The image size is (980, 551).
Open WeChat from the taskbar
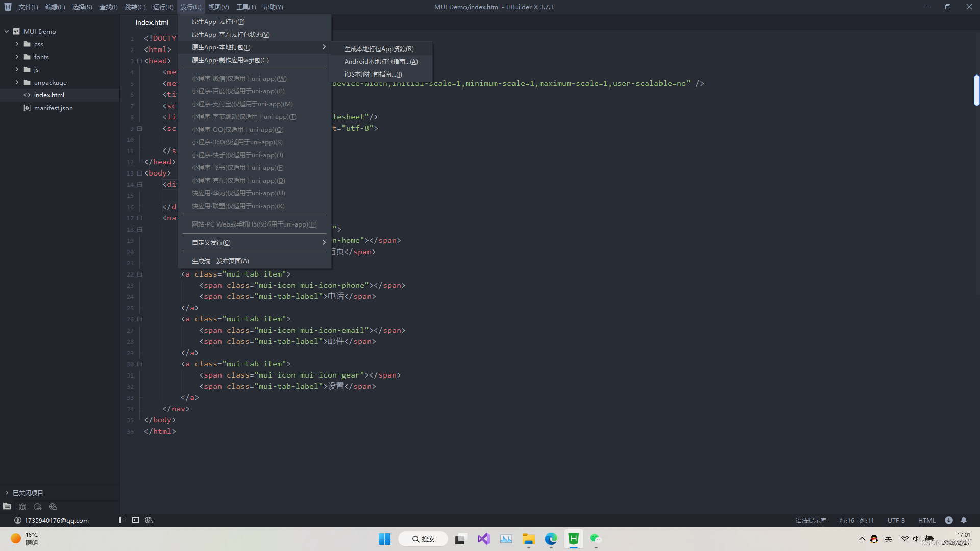click(596, 539)
